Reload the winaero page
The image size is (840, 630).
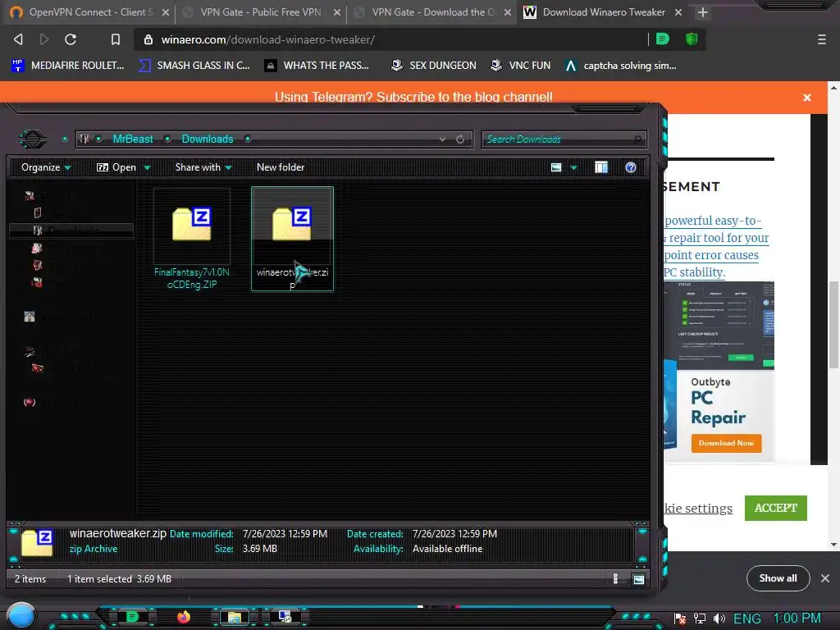tap(71, 39)
